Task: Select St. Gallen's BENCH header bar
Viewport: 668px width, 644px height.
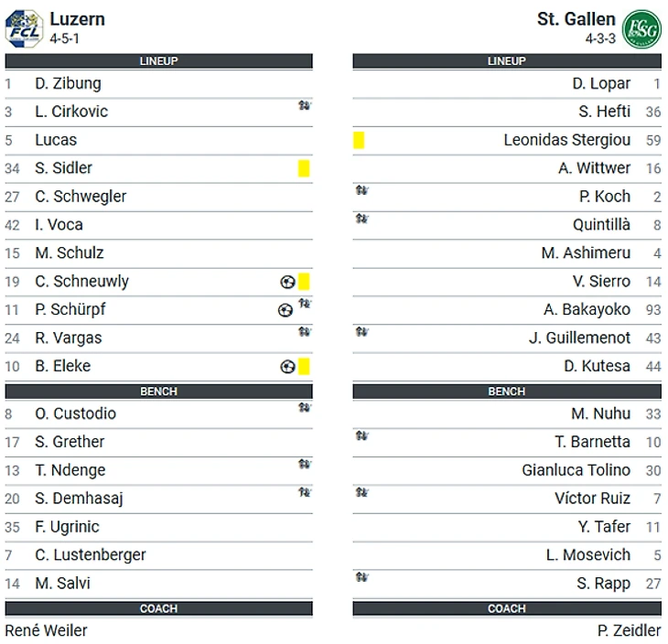Action: click(x=506, y=392)
